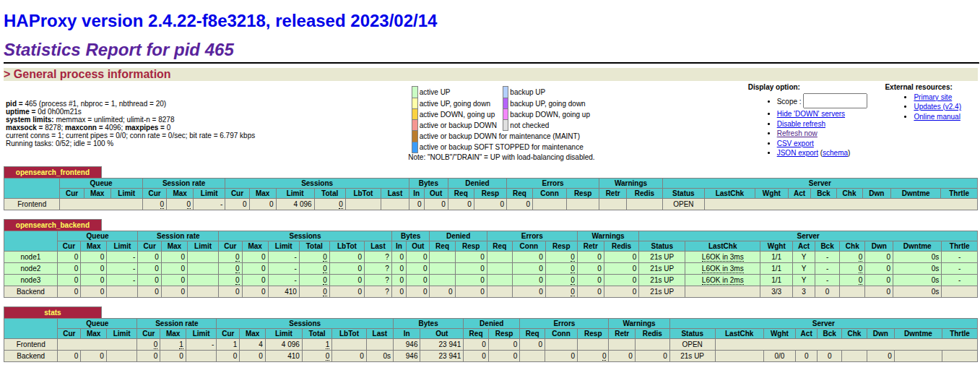Select the opensearch_backend section header
This screenshot has width=980, height=386.
coord(53,225)
